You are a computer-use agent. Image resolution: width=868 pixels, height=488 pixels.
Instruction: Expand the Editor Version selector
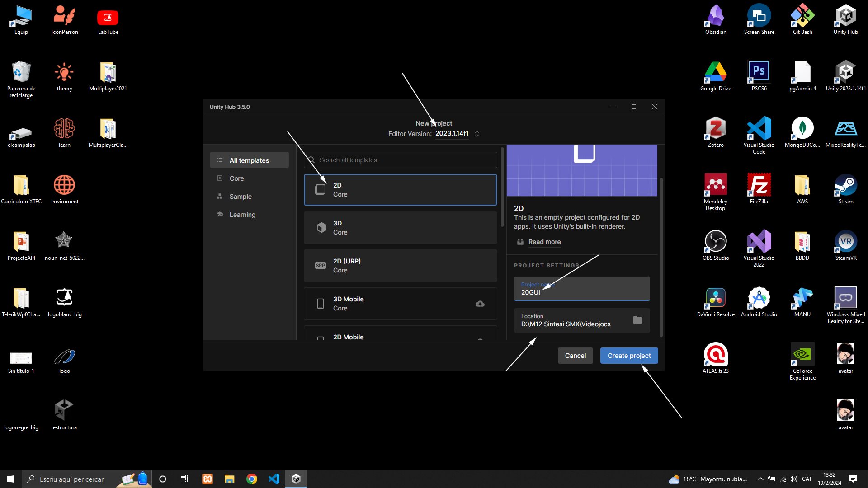(476, 134)
